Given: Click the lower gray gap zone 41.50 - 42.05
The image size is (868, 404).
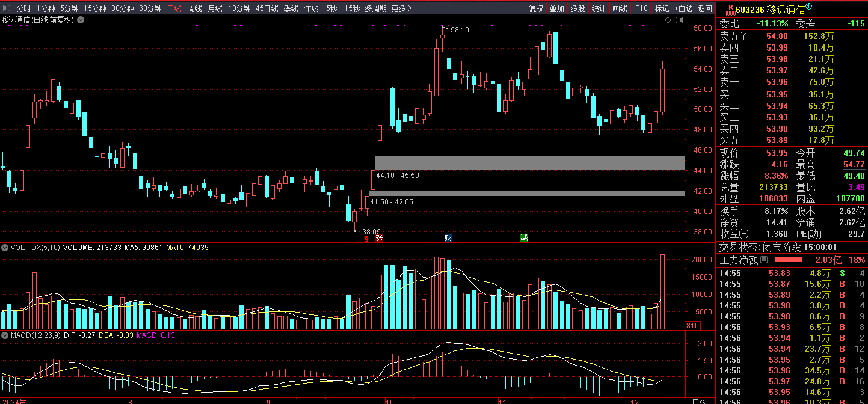Looking at the screenshot, I should tap(526, 193).
